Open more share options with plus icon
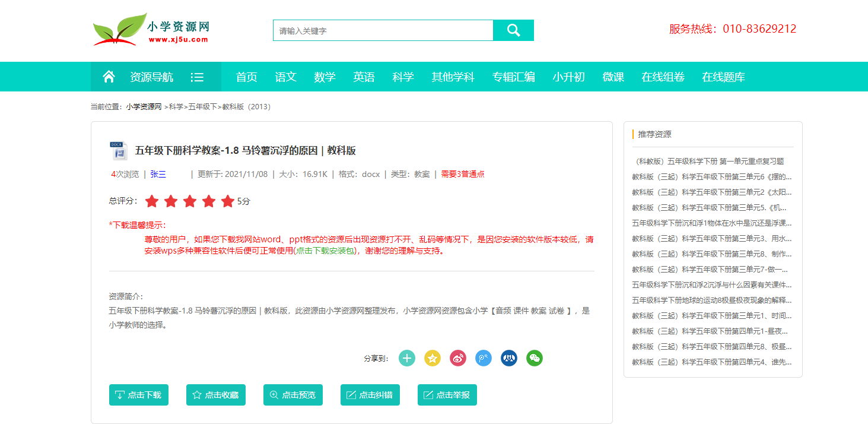 tap(407, 358)
